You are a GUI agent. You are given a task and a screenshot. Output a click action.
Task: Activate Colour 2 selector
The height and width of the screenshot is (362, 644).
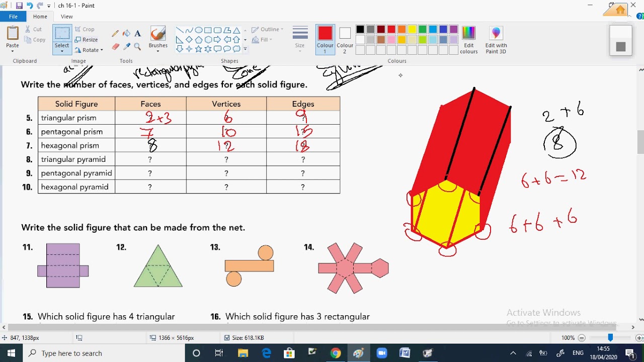[x=345, y=40]
